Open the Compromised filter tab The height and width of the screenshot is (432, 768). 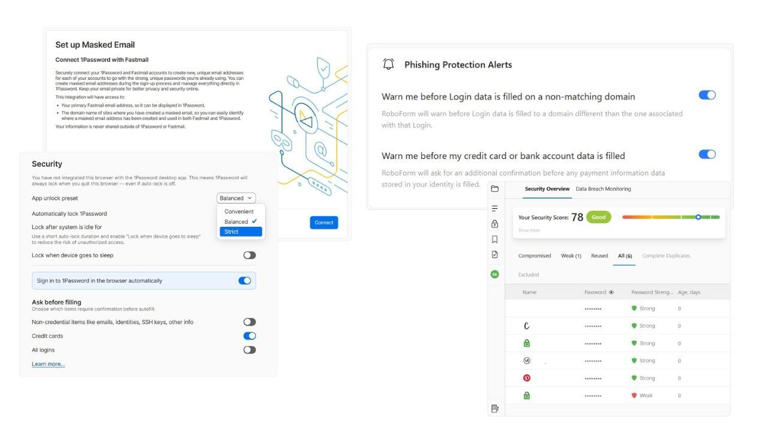pyautogui.click(x=534, y=256)
